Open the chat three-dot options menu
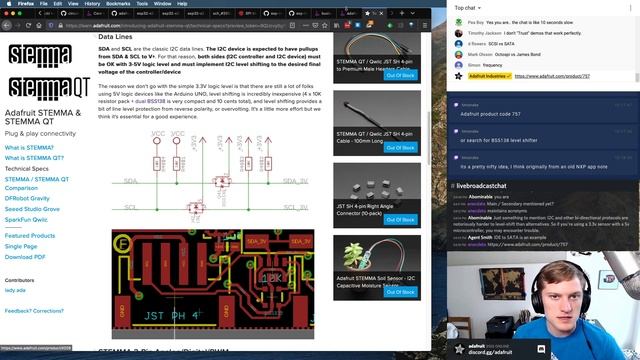Screen dimensions: 640x360 (x=631, y=8)
